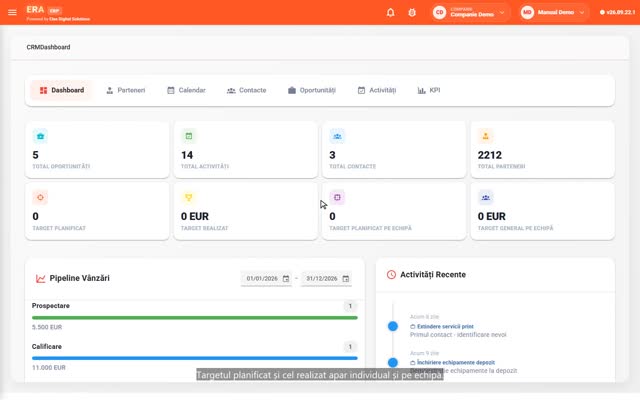
Task: Click the Prospectare count badge
Action: click(x=350, y=306)
